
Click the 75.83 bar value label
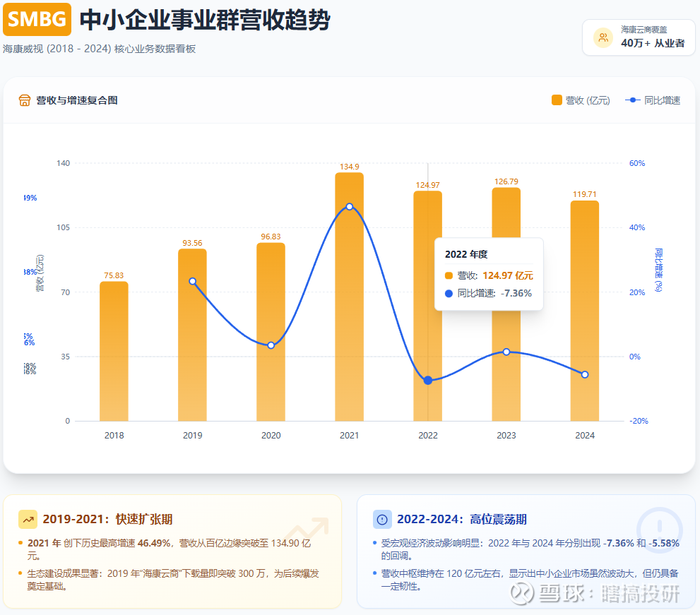coord(114,275)
